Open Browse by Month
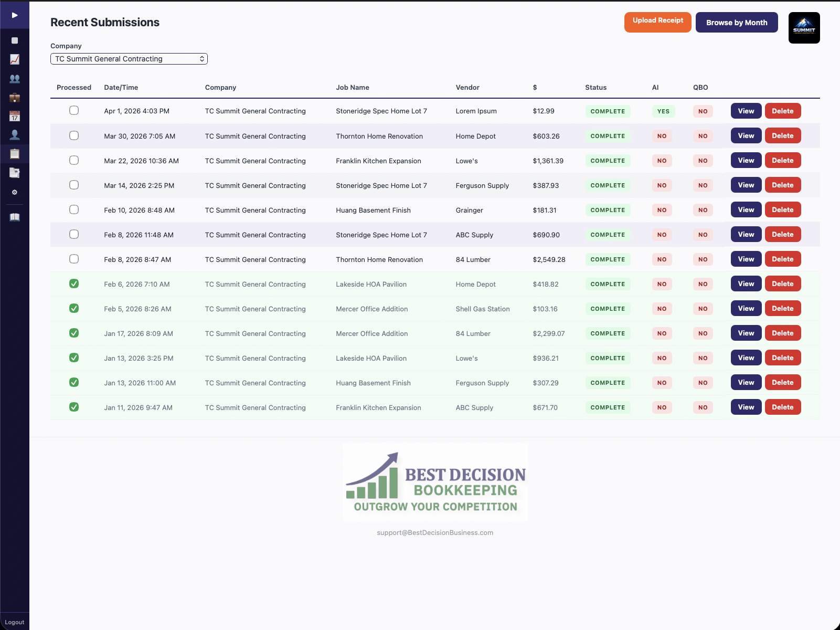The image size is (840, 630). (736, 22)
